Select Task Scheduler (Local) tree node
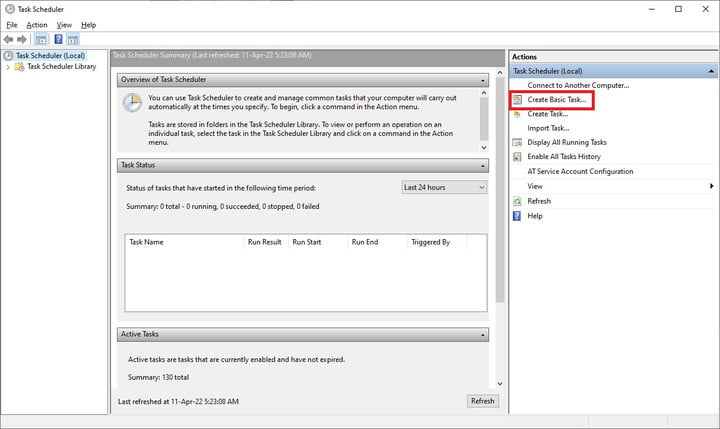Screen dimensions: 720x429 point(50,56)
